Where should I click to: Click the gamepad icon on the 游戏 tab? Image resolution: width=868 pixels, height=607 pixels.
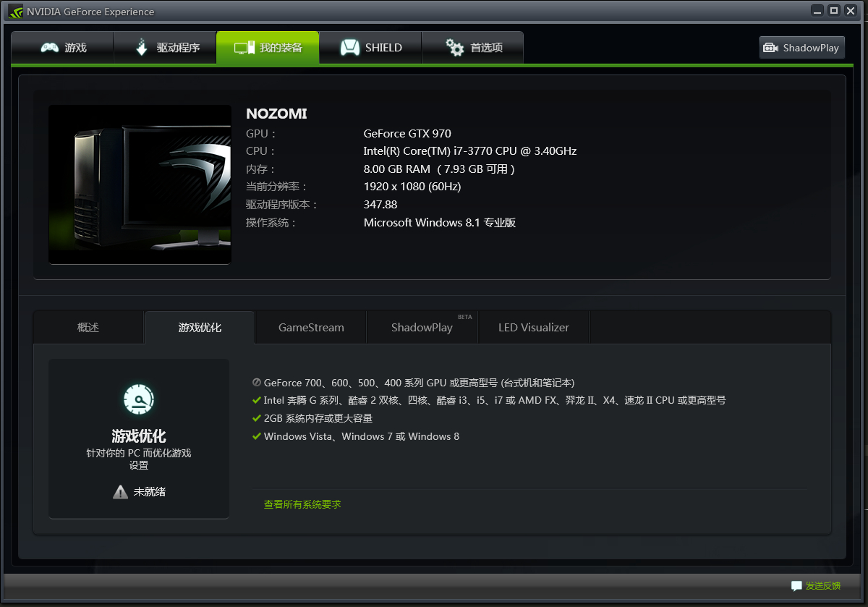pyautogui.click(x=49, y=48)
